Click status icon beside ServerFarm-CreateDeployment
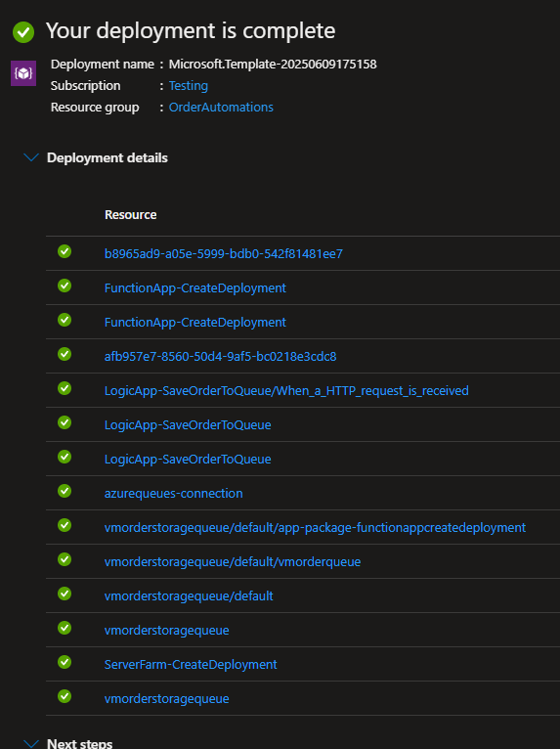 65,662
